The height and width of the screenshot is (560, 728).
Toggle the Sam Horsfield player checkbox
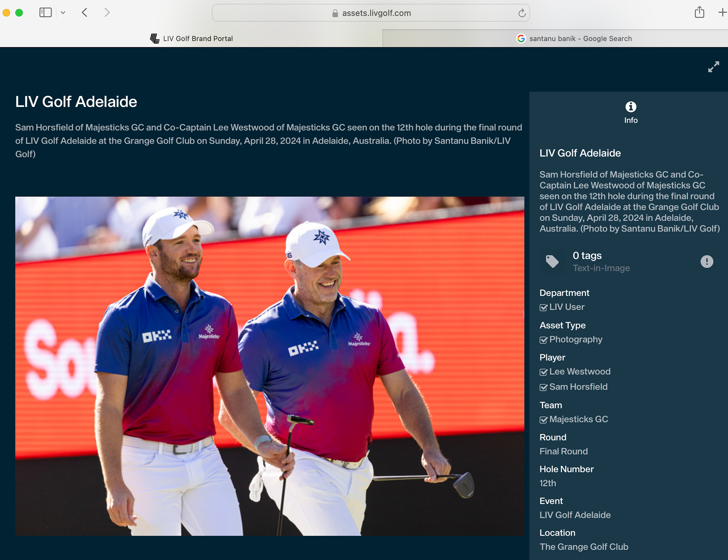click(543, 387)
